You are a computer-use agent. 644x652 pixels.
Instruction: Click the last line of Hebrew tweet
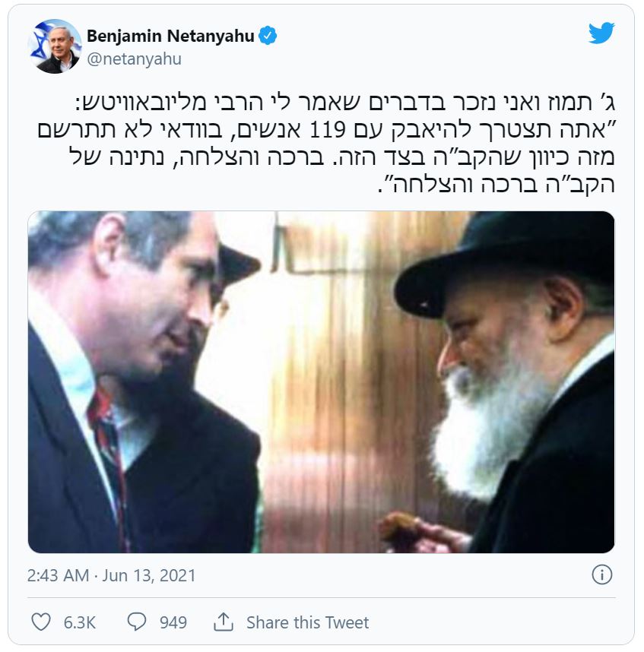click(x=496, y=184)
